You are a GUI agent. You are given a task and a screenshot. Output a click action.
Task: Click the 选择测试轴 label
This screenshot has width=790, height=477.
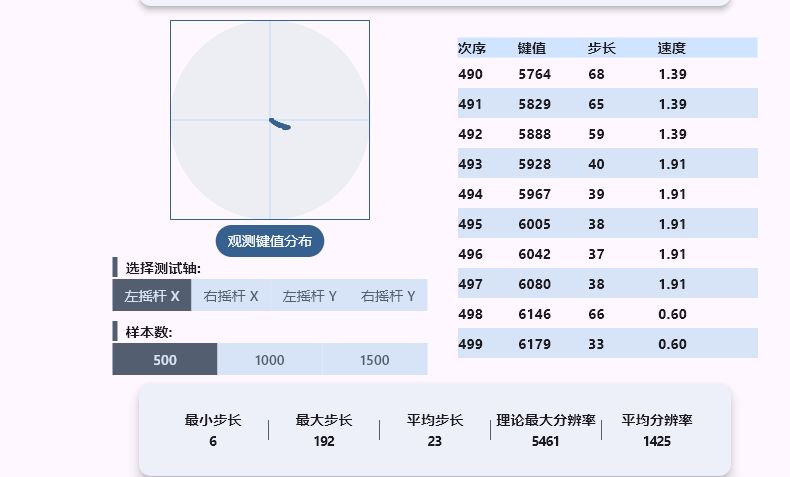[x=163, y=268]
